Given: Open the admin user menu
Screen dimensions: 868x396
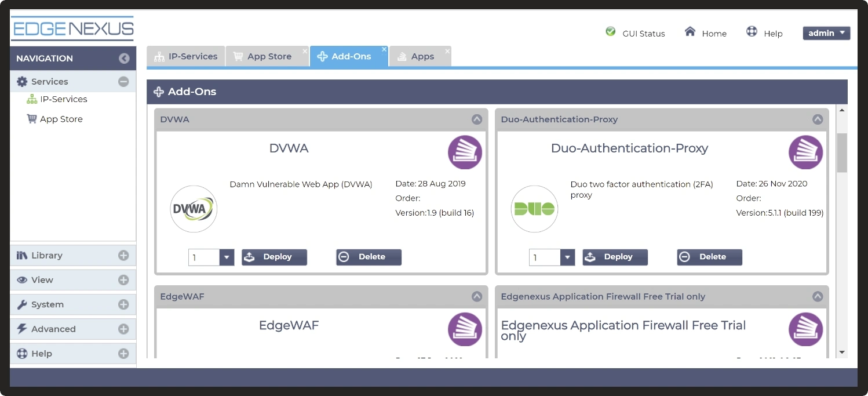Looking at the screenshot, I should 826,33.
